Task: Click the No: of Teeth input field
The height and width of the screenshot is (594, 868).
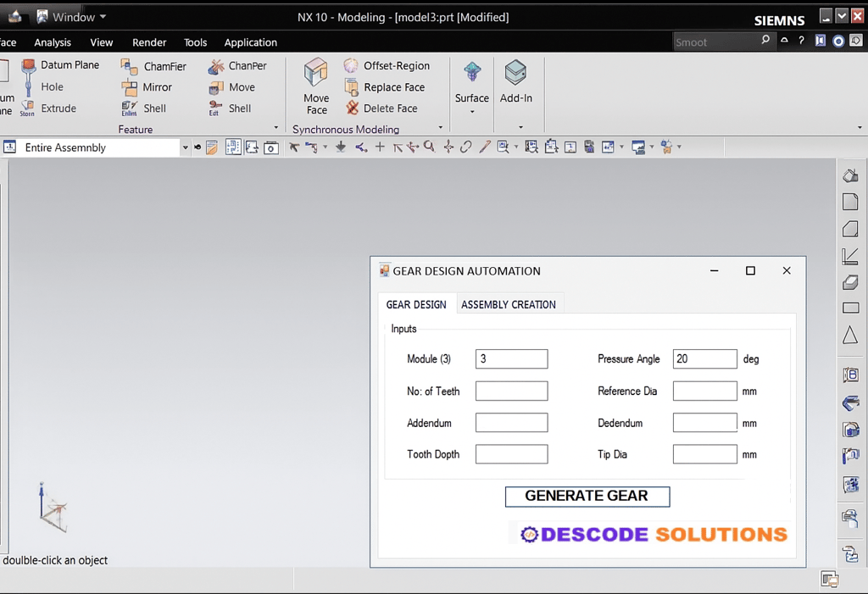Action: click(x=511, y=391)
